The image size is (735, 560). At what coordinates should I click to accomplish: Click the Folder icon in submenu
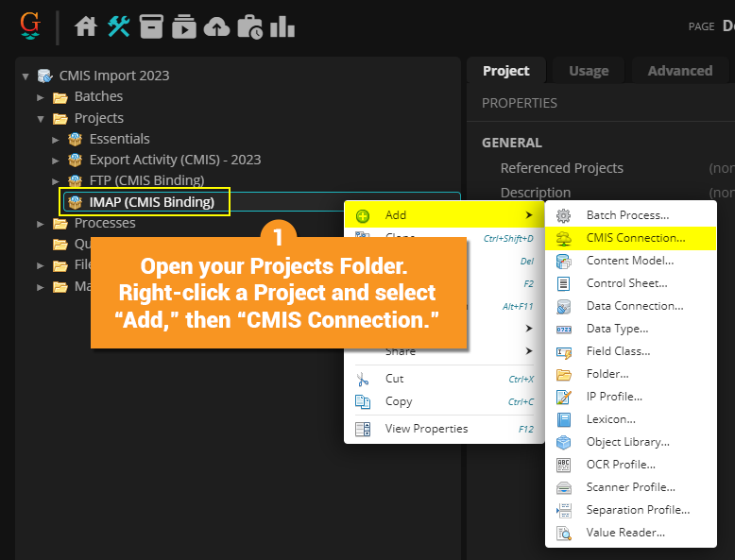tap(563, 374)
